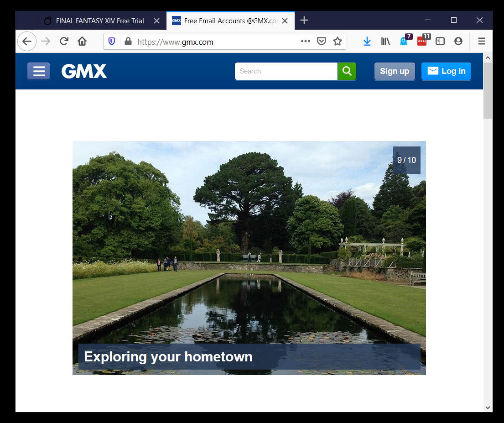Screen dimensions: 504x423
Task: Close the Free Email Accounts GMX tab
Action: click(285, 21)
